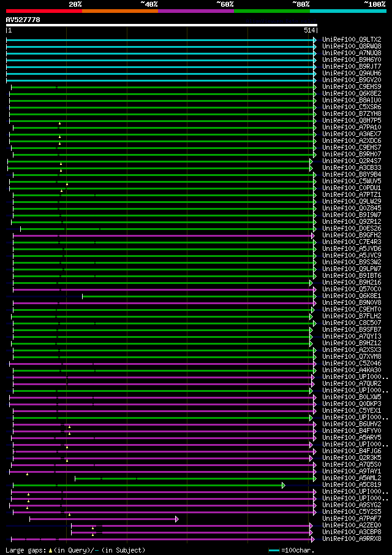Click the UniRef100_D0ES26 label

click(352, 228)
